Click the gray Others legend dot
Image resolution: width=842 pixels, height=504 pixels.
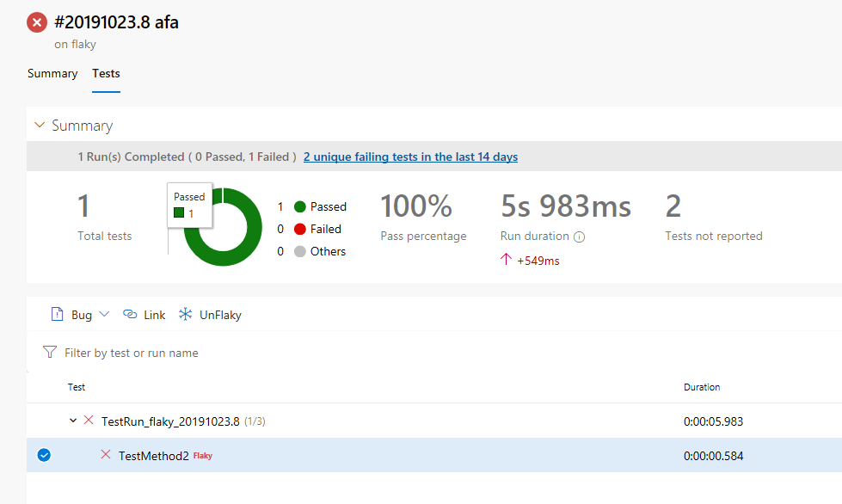pyautogui.click(x=300, y=251)
